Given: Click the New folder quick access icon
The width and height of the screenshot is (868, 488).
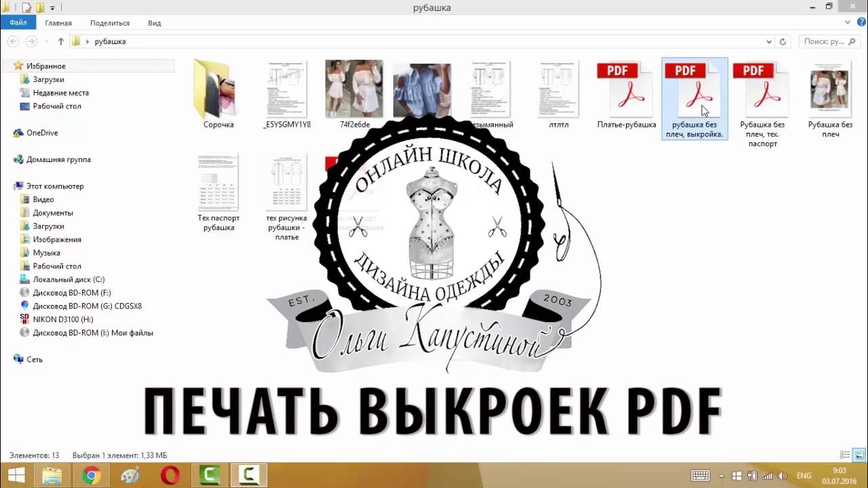Looking at the screenshot, I should tap(40, 7).
